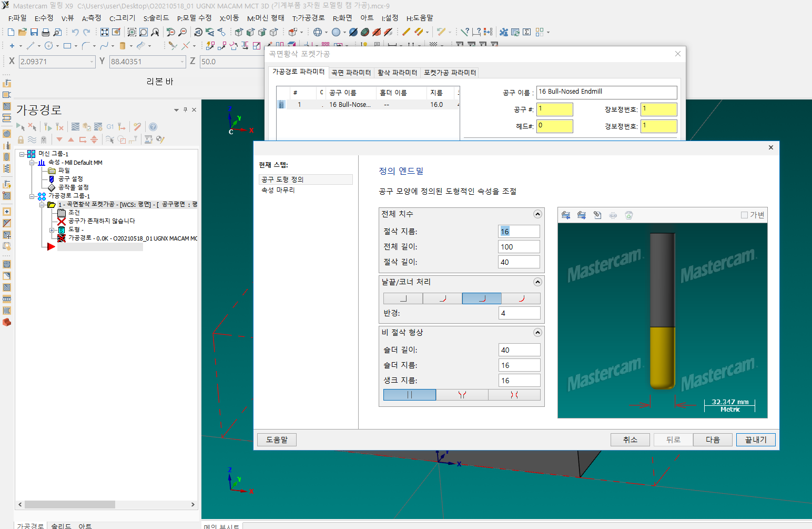The width and height of the screenshot is (812, 529).
Task: Click the New file icon in toolbar
Action: point(11,32)
